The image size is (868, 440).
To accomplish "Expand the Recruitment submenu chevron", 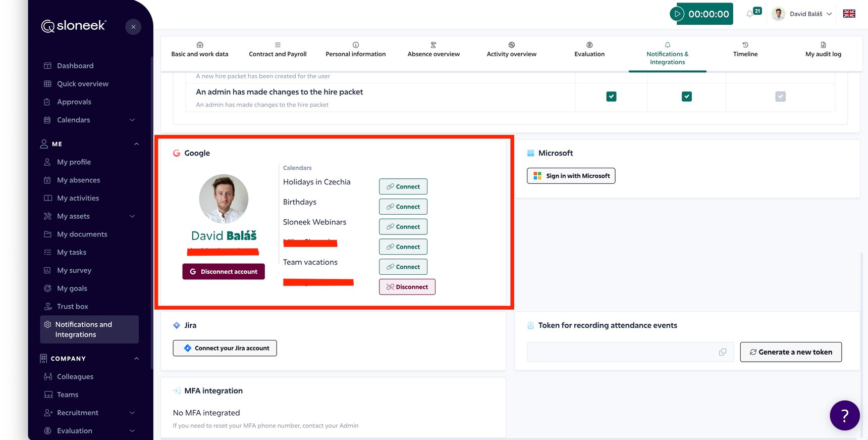I will 132,413.
